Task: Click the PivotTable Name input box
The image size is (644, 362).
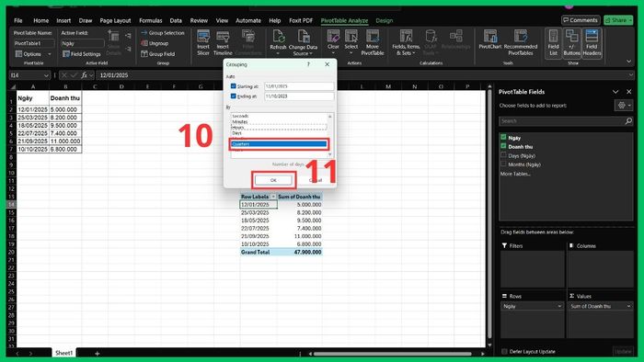Action: coord(34,43)
